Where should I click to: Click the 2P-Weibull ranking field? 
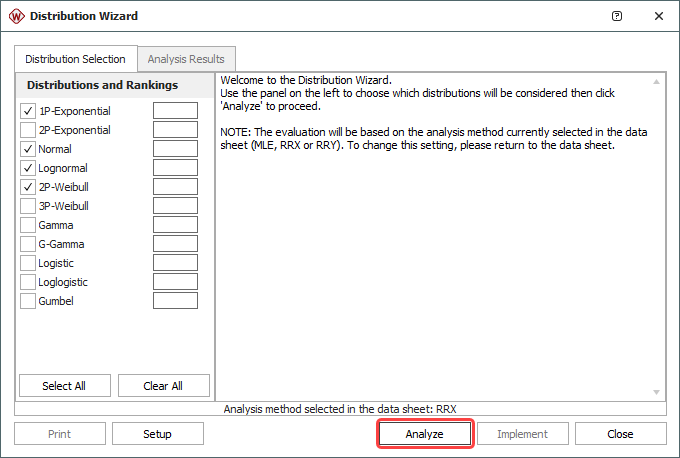pyautogui.click(x=175, y=187)
